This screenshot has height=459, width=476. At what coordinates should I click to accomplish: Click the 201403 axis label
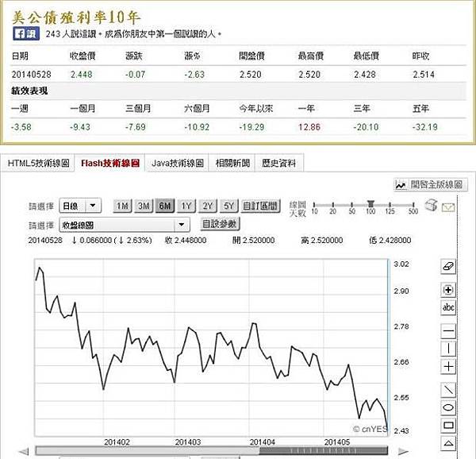click(188, 442)
